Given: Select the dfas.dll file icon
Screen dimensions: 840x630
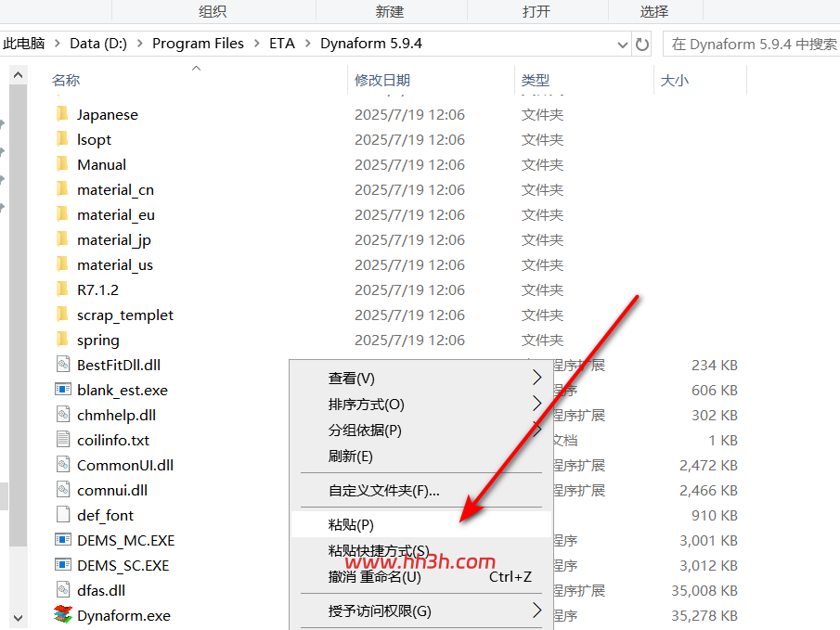Looking at the screenshot, I should pyautogui.click(x=63, y=590).
